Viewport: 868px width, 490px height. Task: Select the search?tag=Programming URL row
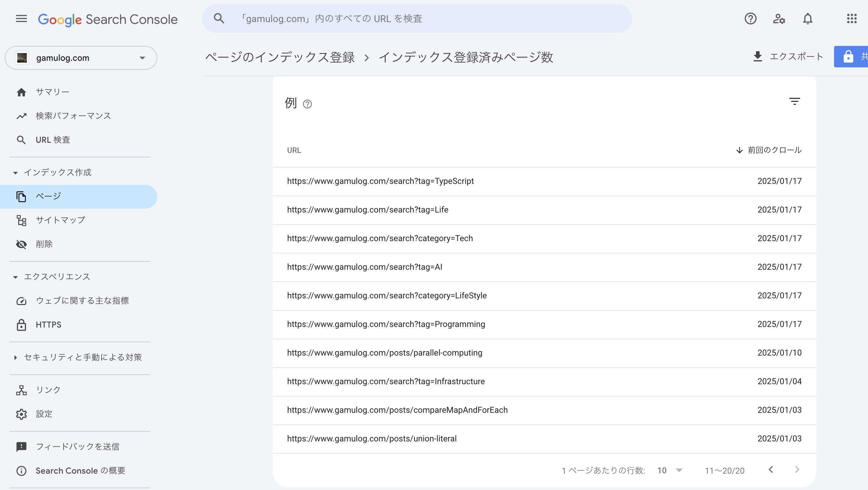[x=544, y=324]
